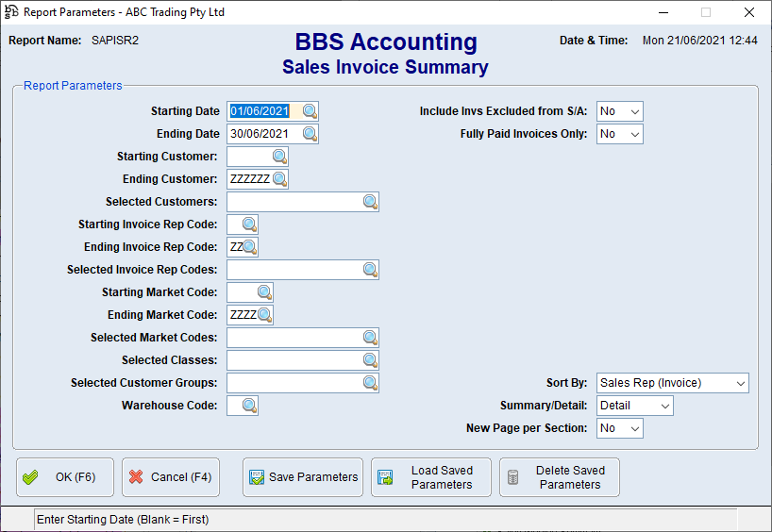The height and width of the screenshot is (532, 772).
Task: Open the Selected Market Codes lookup
Action: tap(370, 338)
